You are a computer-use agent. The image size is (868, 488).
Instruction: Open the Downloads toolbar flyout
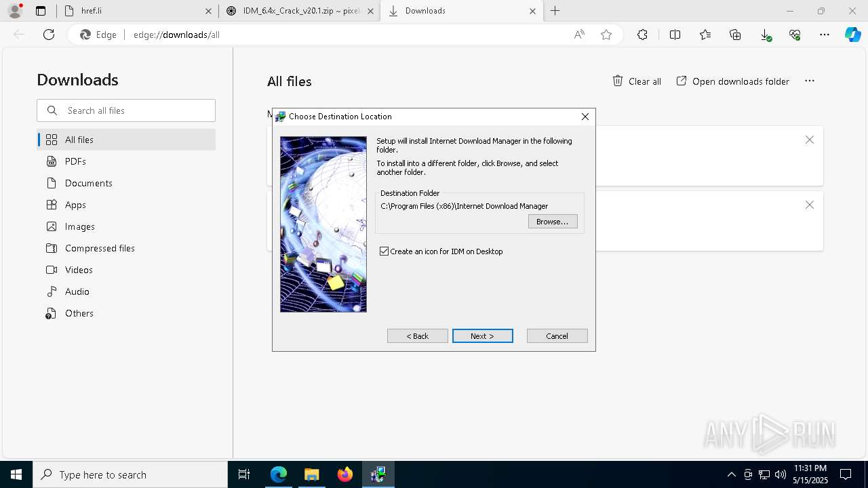[766, 35]
